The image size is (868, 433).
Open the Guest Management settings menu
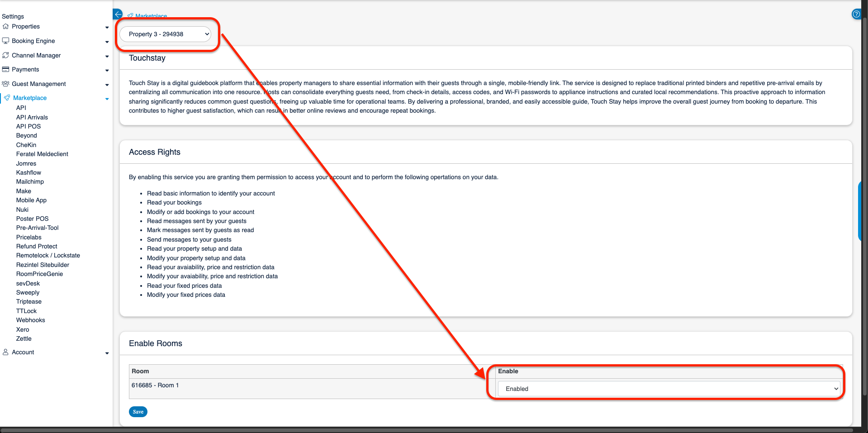tap(39, 84)
